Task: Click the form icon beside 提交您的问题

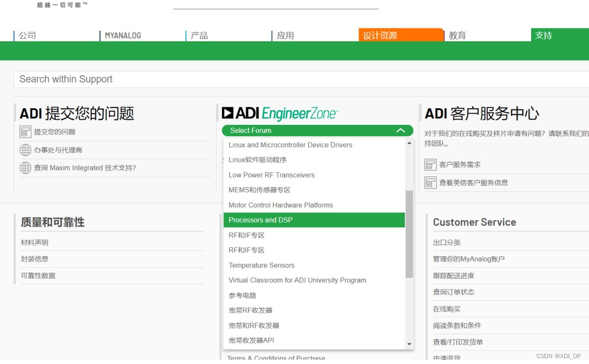Action: coord(25,132)
